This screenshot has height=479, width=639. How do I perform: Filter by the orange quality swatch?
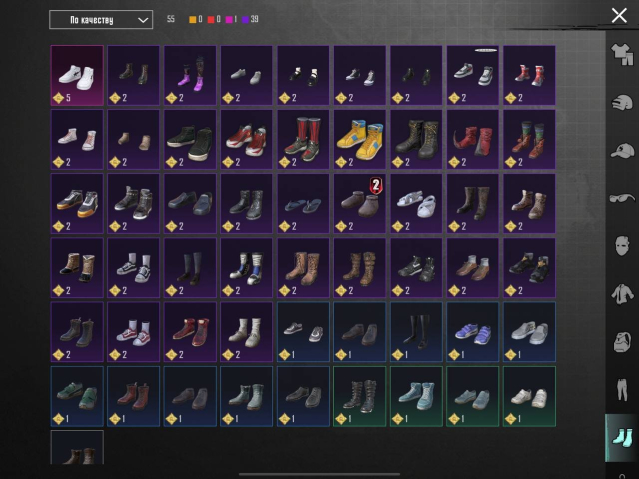pos(193,20)
